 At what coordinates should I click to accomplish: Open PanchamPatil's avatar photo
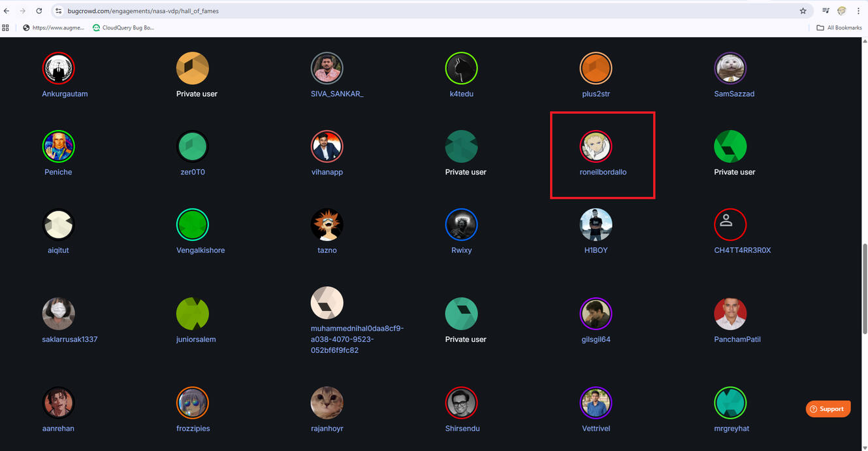tap(730, 314)
